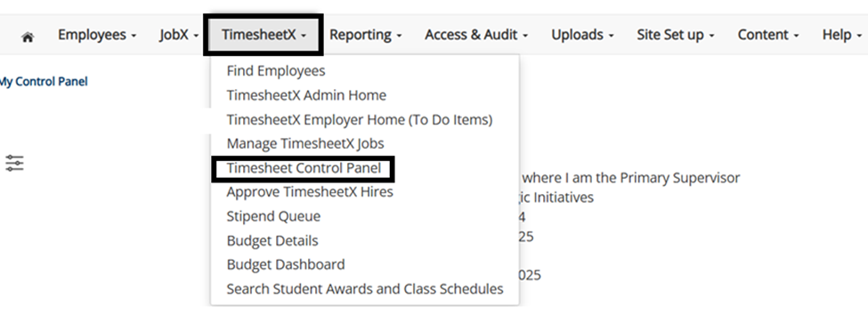Expand the Site Set up menu

coord(676,35)
